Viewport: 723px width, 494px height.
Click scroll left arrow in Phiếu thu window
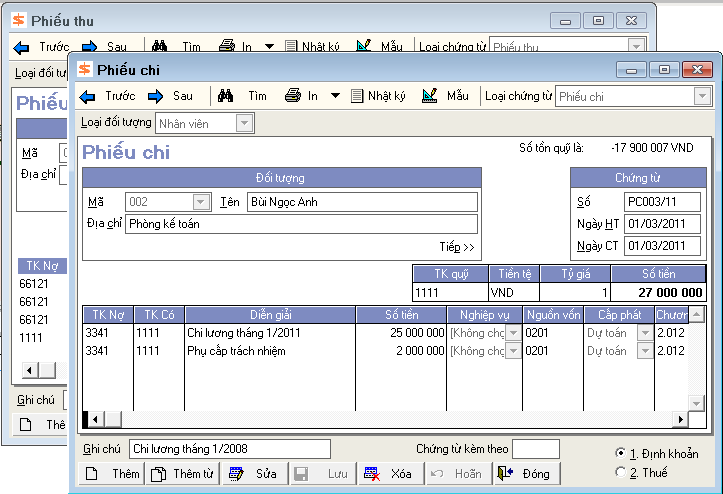tap(30, 370)
